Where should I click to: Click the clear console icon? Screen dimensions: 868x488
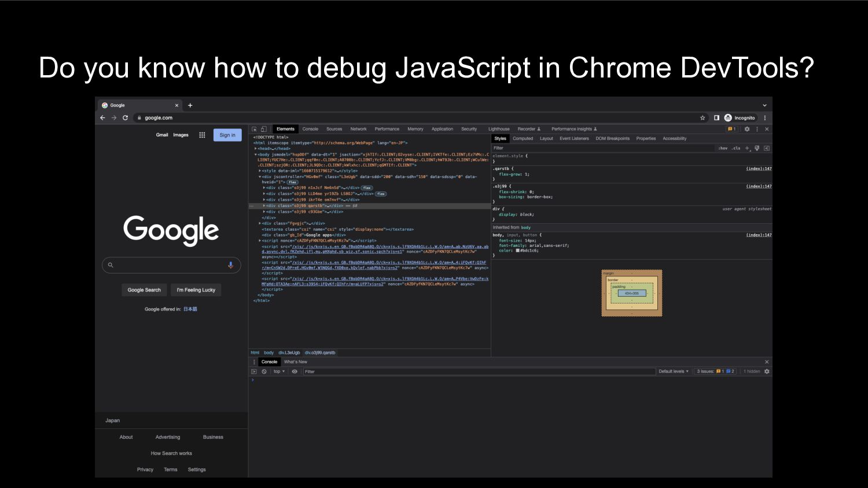click(x=264, y=371)
